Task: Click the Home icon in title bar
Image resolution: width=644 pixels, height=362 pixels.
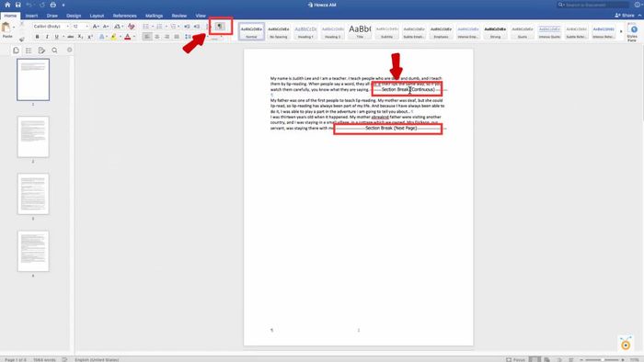Action: pyautogui.click(x=7, y=5)
